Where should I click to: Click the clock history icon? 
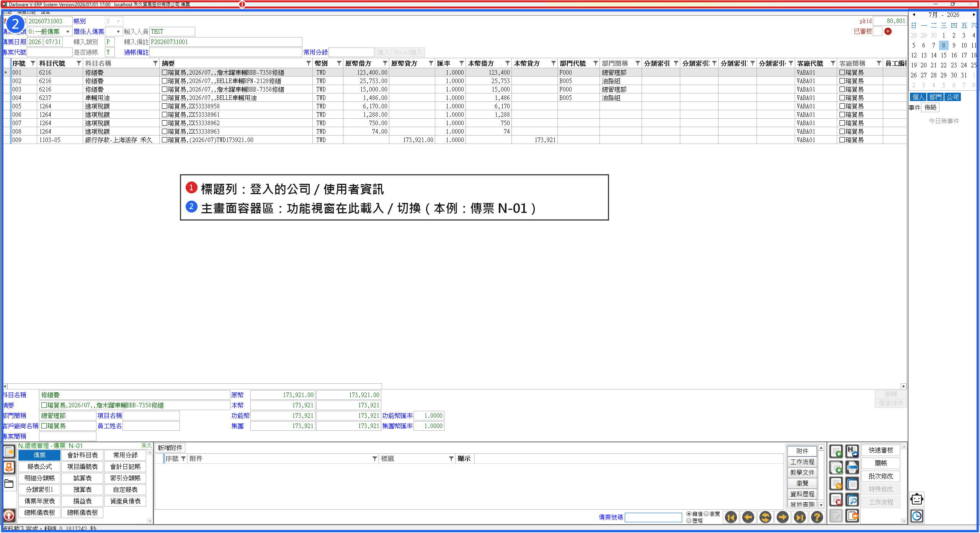tap(917, 516)
